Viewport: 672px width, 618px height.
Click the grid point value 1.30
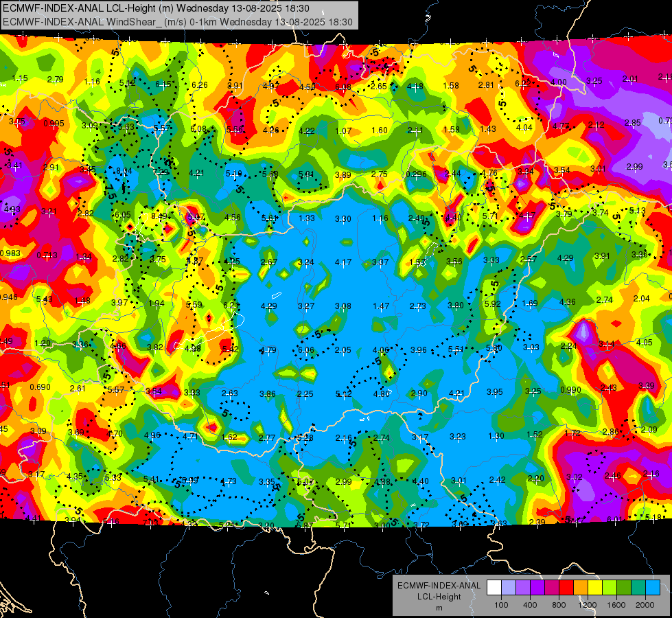coord(496,436)
